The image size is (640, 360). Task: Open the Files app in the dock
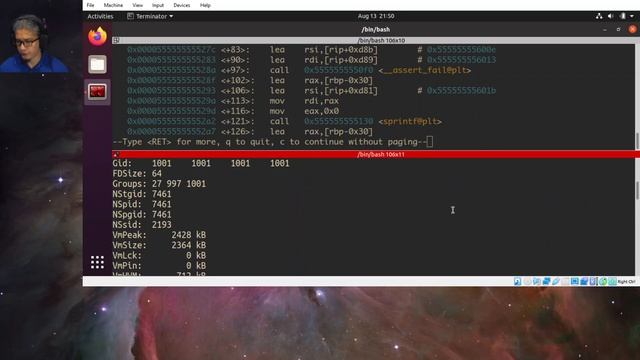(x=97, y=64)
